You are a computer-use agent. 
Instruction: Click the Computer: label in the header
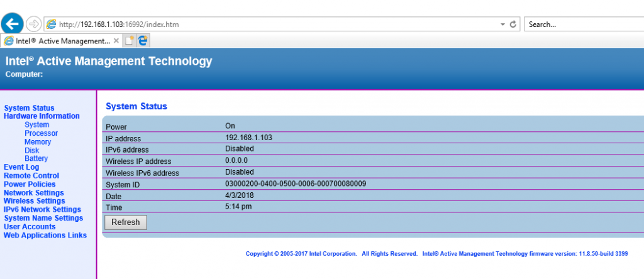tap(25, 75)
